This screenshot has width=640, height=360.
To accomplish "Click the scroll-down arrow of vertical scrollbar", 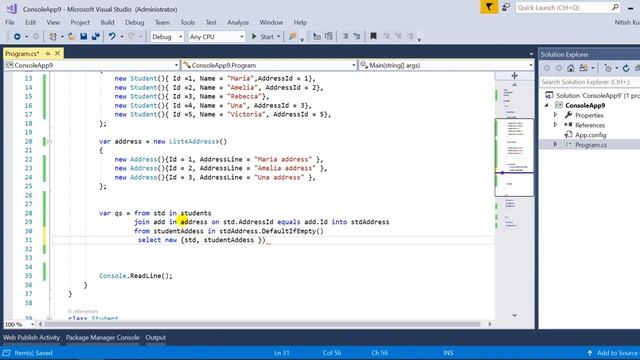I will coord(514,316).
